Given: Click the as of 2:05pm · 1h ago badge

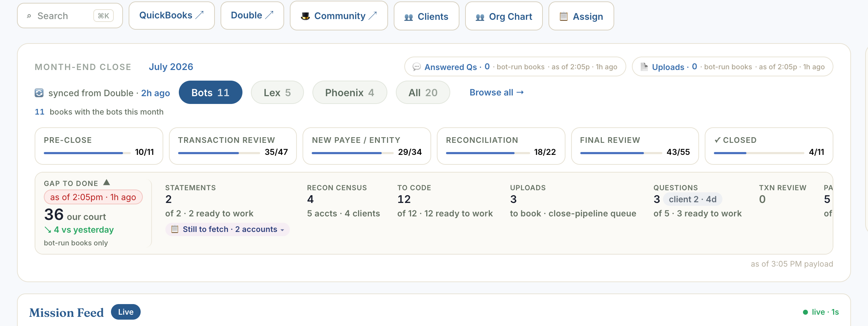Looking at the screenshot, I should tap(93, 197).
